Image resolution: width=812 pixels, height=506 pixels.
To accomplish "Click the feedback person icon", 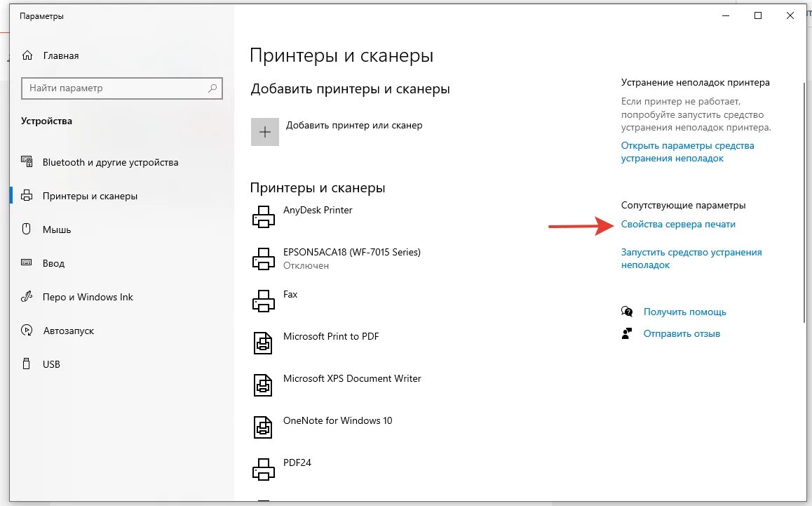I will [627, 333].
